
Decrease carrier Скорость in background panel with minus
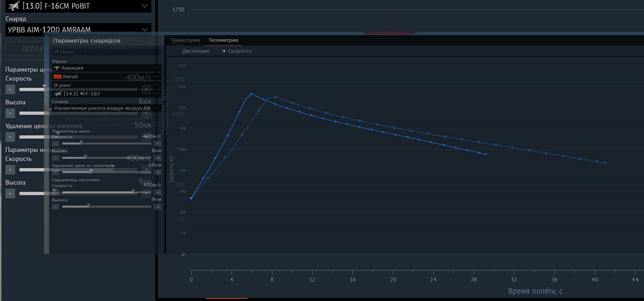[11, 170]
